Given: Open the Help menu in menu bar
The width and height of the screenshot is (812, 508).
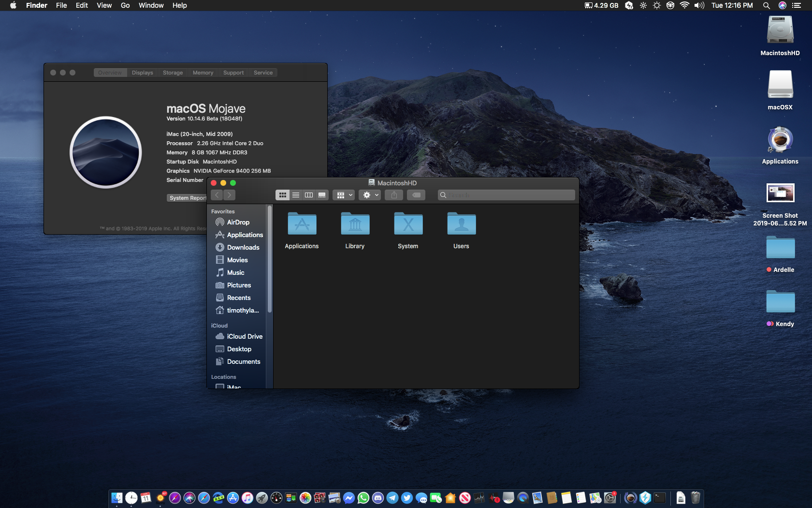Looking at the screenshot, I should [x=179, y=5].
